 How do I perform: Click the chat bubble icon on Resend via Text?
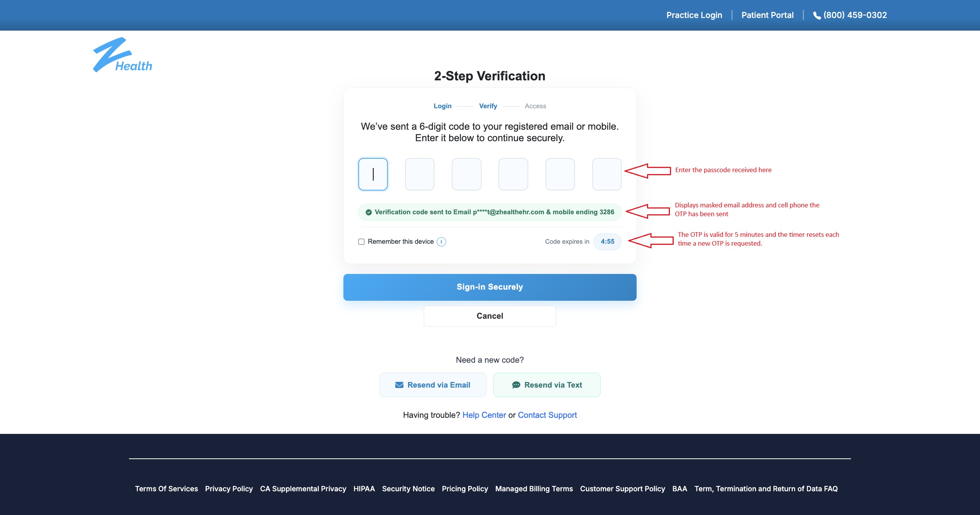(x=516, y=385)
